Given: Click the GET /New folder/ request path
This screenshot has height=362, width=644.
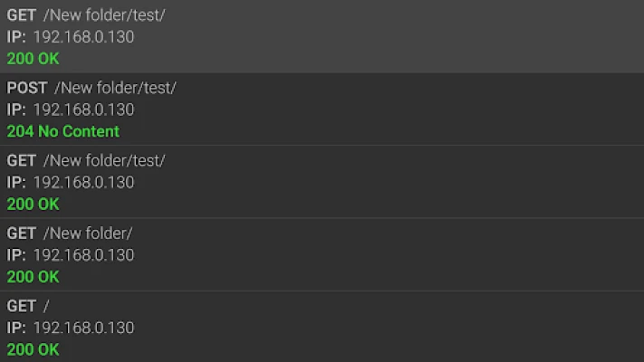Looking at the screenshot, I should (x=88, y=233).
